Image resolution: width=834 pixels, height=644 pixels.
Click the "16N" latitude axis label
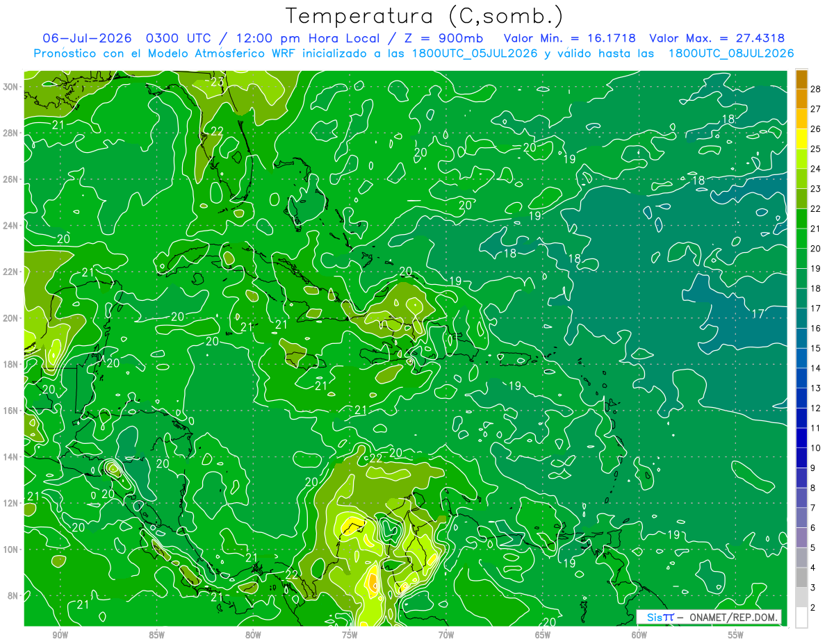coord(10,411)
